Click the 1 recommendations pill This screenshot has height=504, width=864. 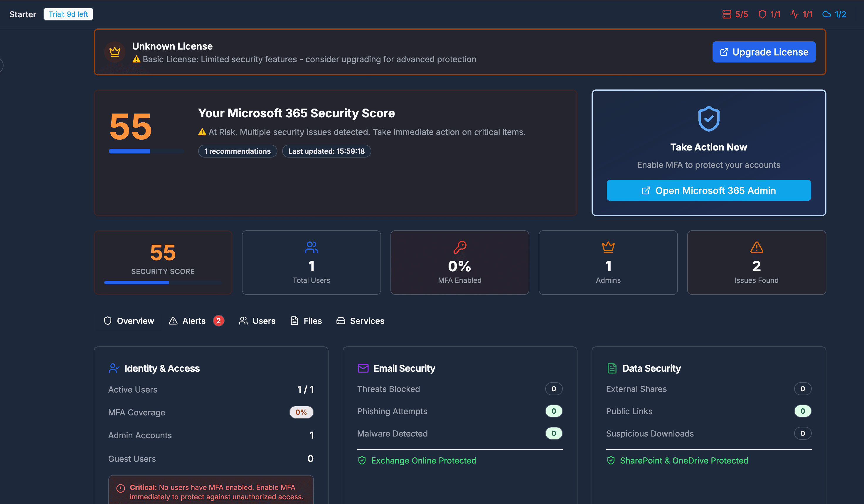(x=238, y=151)
